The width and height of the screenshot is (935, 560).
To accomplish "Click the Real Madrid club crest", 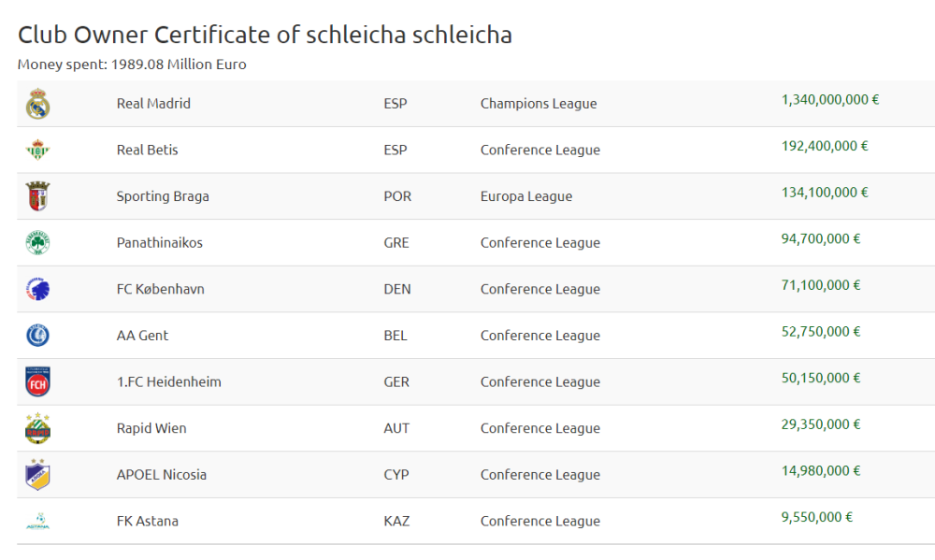I will [x=37, y=104].
